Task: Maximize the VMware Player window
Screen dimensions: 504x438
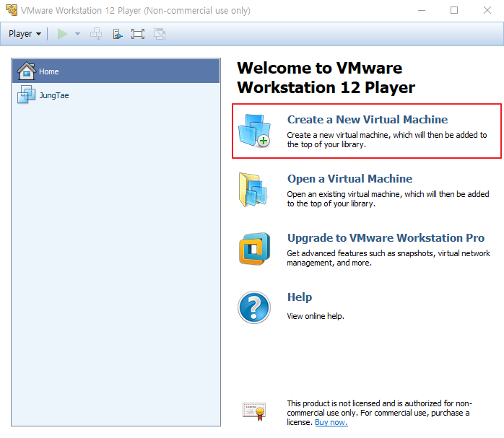Action: 454,10
